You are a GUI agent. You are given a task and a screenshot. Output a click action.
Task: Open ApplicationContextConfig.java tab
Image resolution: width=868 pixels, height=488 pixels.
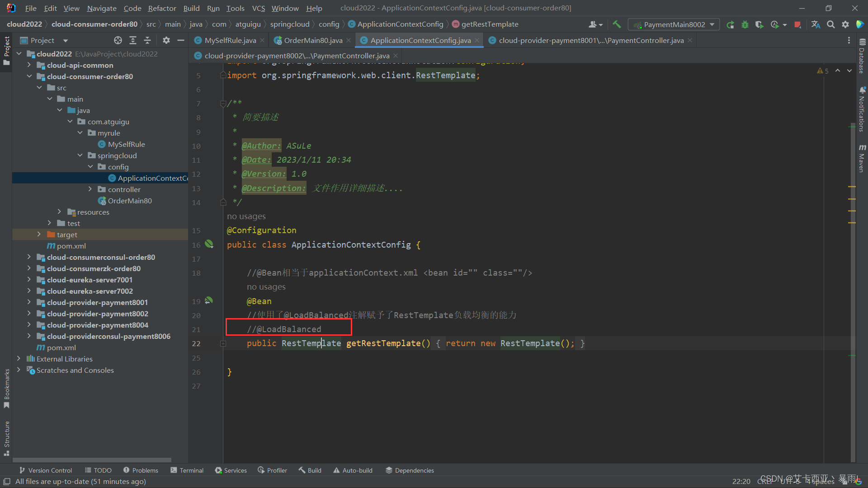(x=421, y=40)
